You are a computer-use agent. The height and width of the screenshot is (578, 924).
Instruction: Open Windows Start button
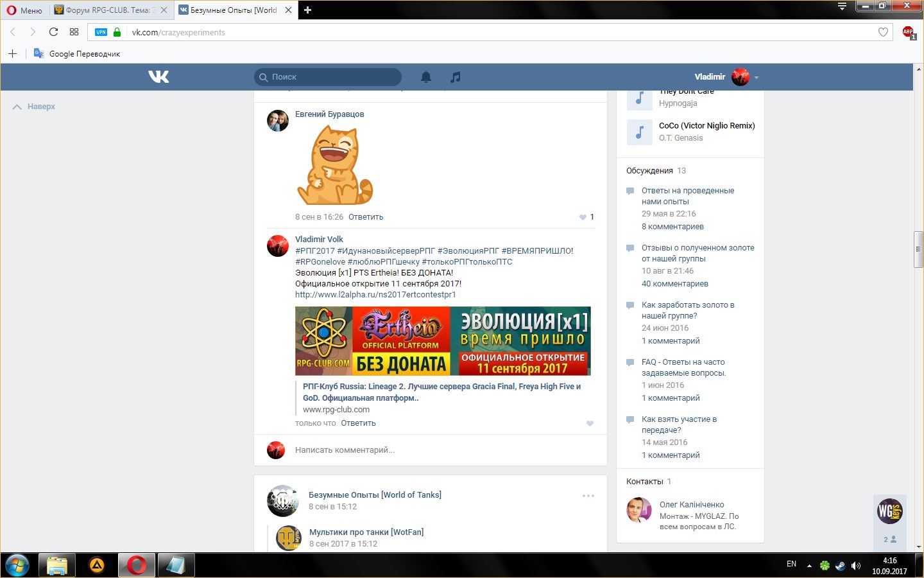tap(17, 565)
